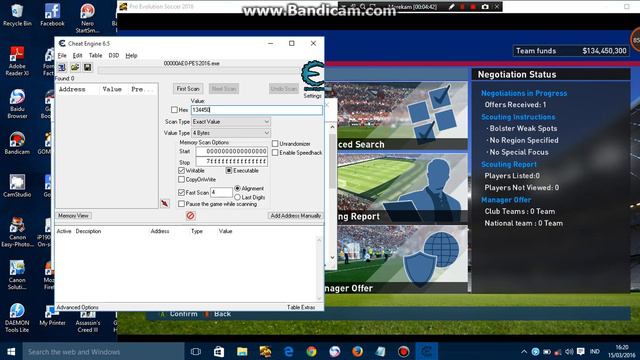Click the pencil draw icon in Bandicam bar
640x360 pixels.
coord(452,7)
